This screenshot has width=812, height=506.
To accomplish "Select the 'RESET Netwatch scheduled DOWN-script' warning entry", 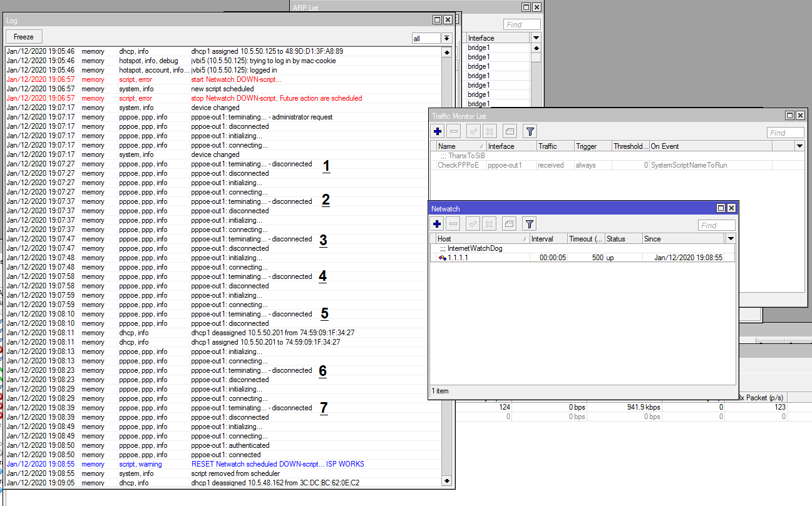I will (x=223, y=464).
